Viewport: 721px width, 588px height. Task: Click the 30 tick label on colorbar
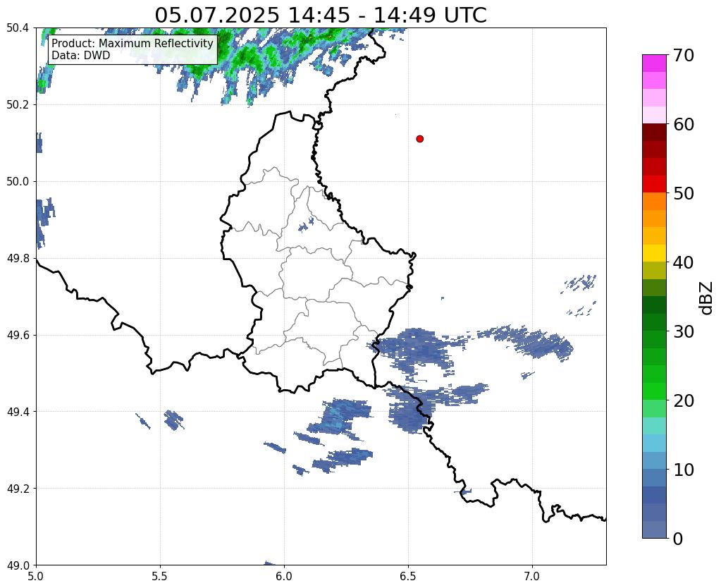684,331
